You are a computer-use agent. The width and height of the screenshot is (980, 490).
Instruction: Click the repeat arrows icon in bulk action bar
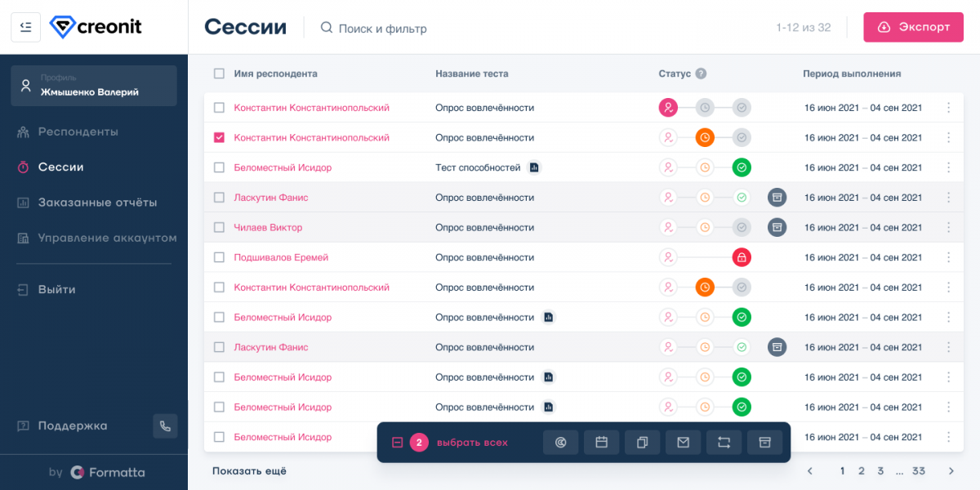(x=724, y=443)
